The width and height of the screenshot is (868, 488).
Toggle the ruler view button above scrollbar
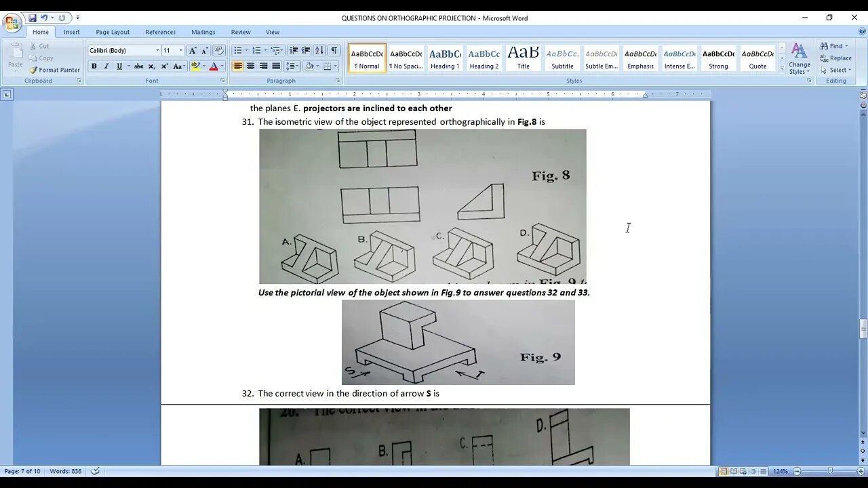pyautogui.click(x=863, y=95)
